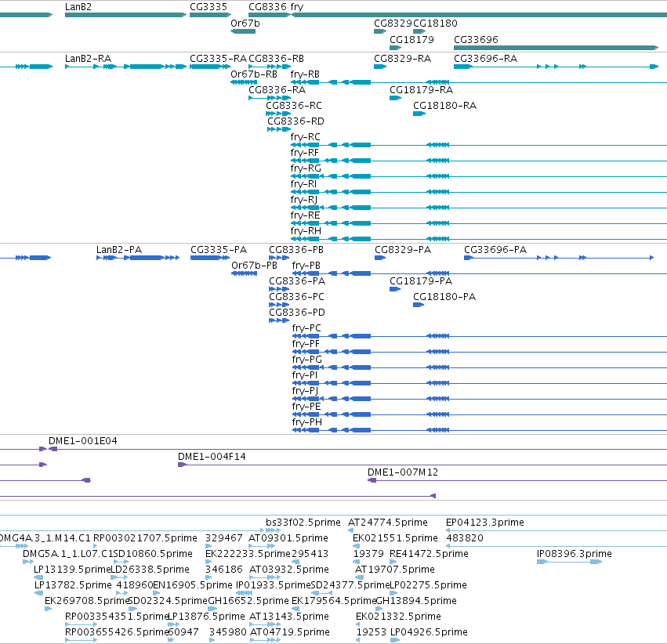The image size is (667, 644).
Task: Click EST label AT04719.5prime
Action: click(x=290, y=632)
